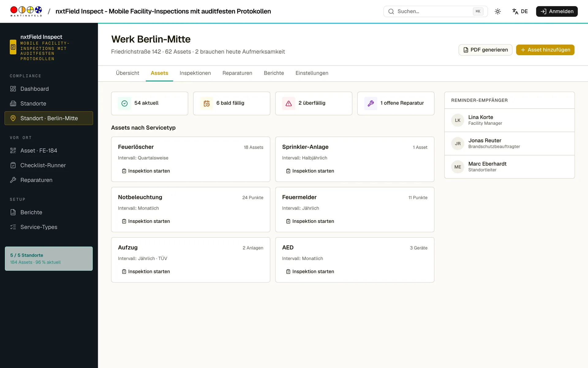Open the DE language selector
Viewport: 588px width, 368px height.
coord(520,11)
